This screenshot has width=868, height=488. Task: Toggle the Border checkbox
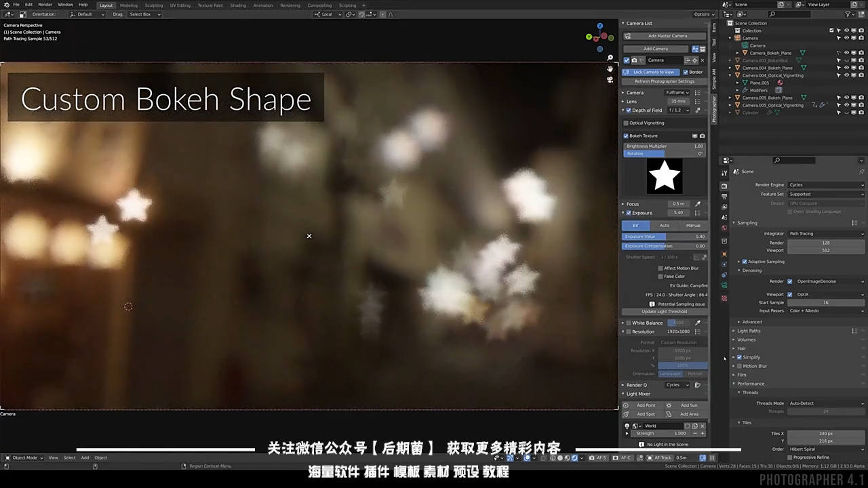686,72
